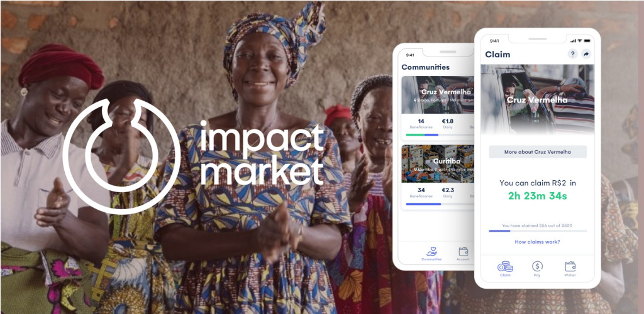Screen dimensions: 644x314
Task: Click Cruz Vermelha funding progress bar
Action: pyautogui.click(x=440, y=134)
